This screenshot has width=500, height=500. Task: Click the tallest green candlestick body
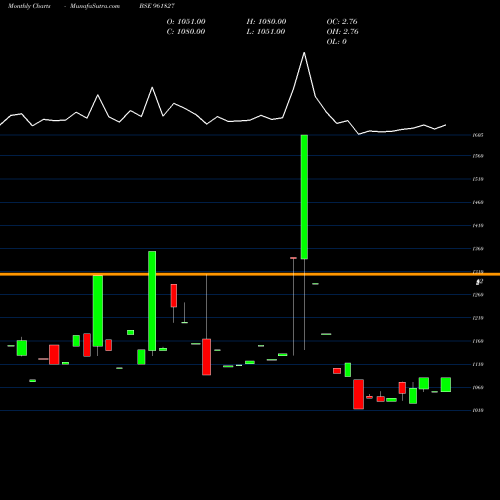(x=304, y=197)
